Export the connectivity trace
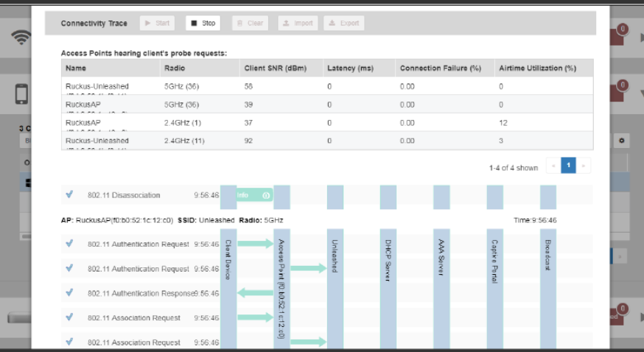Image resolution: width=644 pixels, height=352 pixels. click(x=343, y=24)
